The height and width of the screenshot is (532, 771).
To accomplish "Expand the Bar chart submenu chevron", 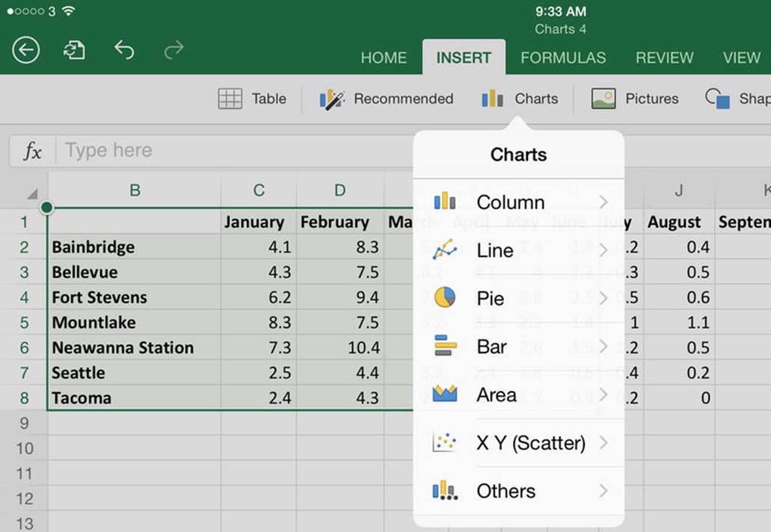I will coord(603,346).
